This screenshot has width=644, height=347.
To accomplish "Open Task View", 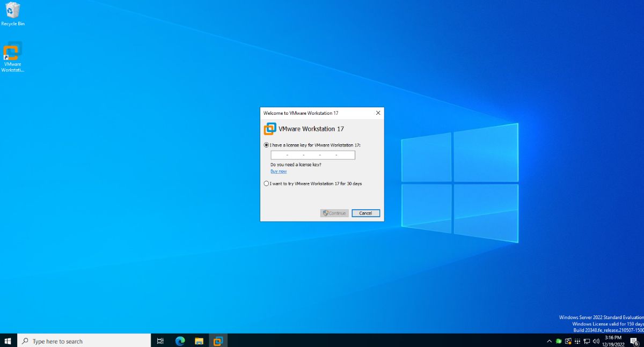I will click(x=160, y=341).
